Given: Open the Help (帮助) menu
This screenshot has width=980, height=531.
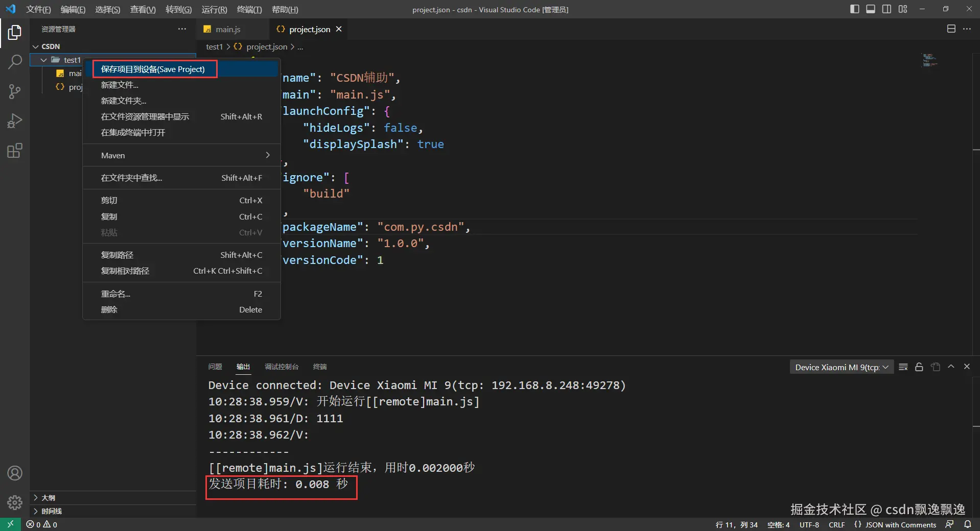Looking at the screenshot, I should (285, 10).
